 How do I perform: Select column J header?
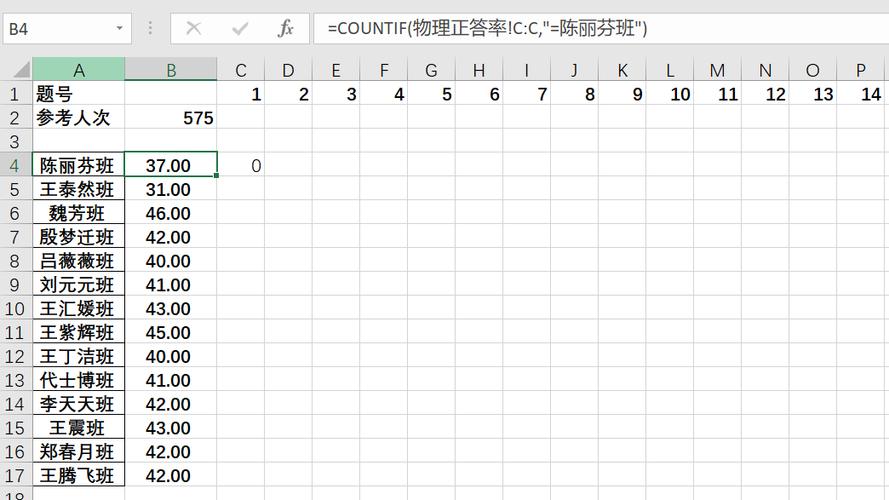click(574, 70)
